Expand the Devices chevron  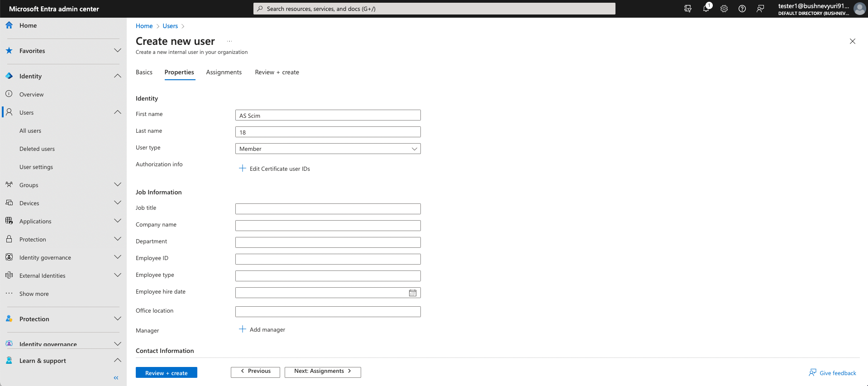pos(118,203)
